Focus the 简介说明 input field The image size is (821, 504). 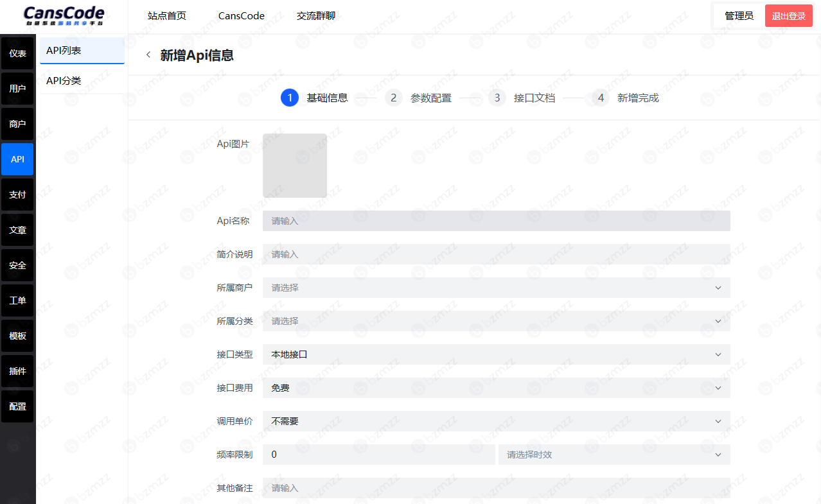click(497, 254)
